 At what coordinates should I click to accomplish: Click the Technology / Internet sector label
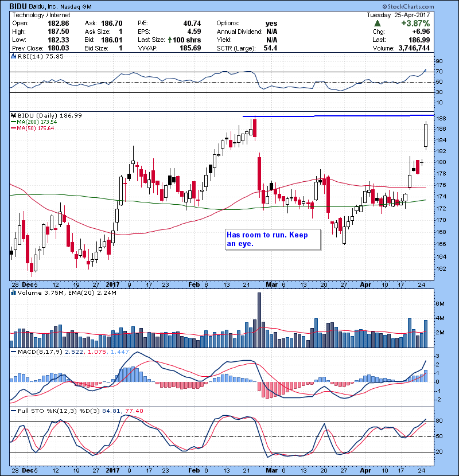pyautogui.click(x=41, y=15)
